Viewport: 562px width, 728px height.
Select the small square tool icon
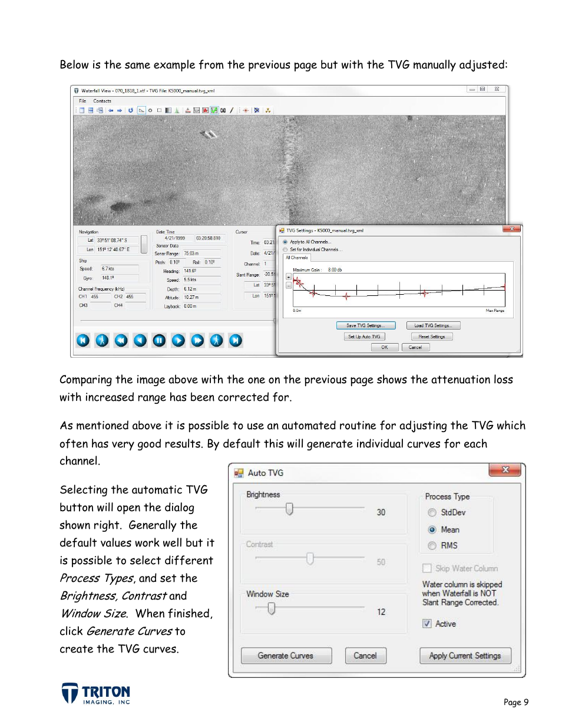pos(159,110)
